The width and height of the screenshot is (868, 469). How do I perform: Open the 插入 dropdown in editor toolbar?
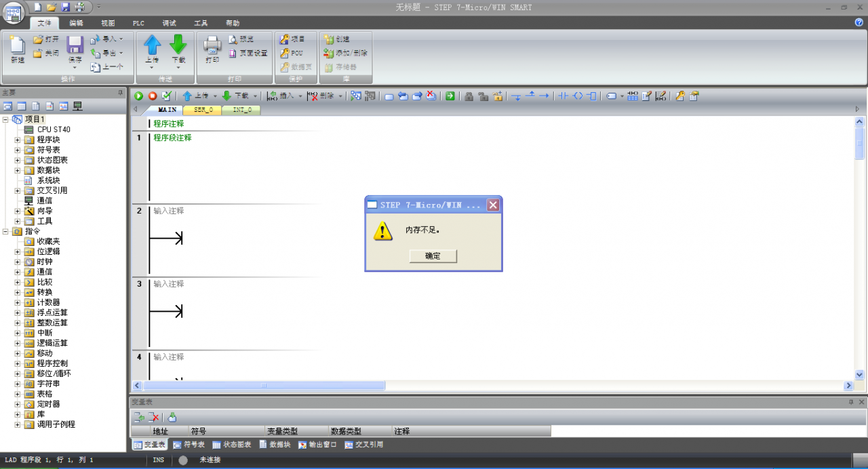[x=300, y=96]
